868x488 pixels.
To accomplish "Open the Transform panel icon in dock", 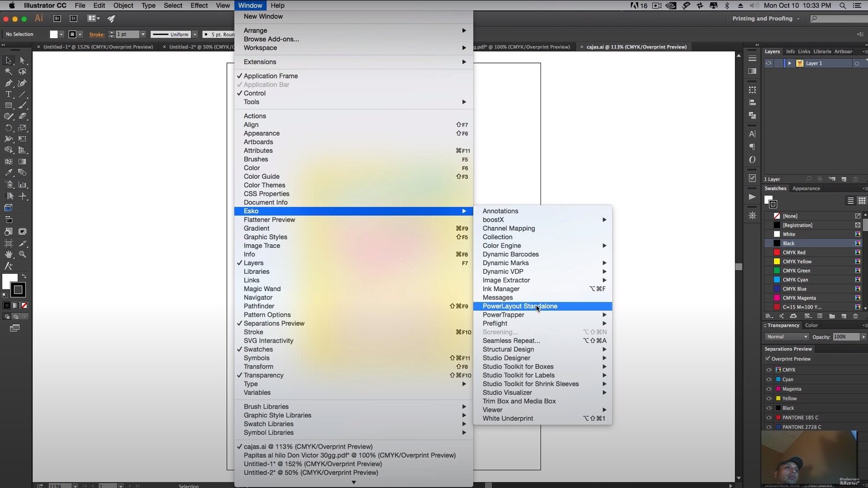I will (x=752, y=90).
